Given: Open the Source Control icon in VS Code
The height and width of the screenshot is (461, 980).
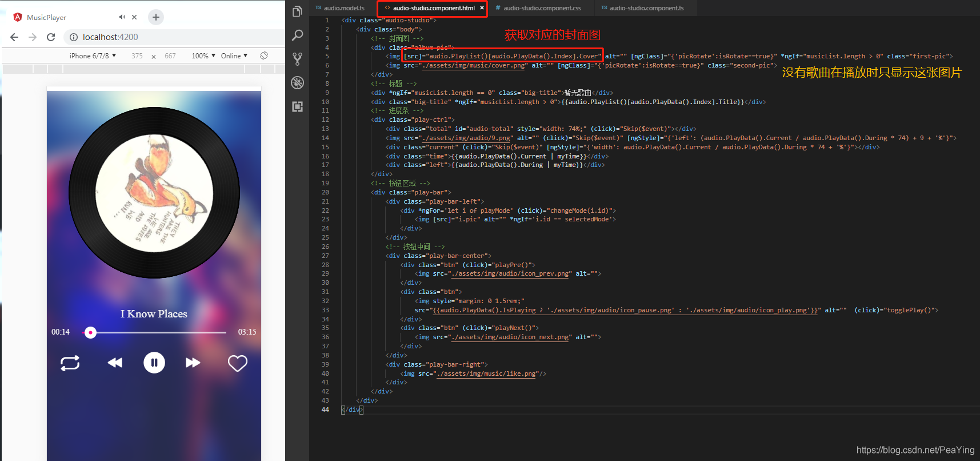Looking at the screenshot, I should 297,59.
